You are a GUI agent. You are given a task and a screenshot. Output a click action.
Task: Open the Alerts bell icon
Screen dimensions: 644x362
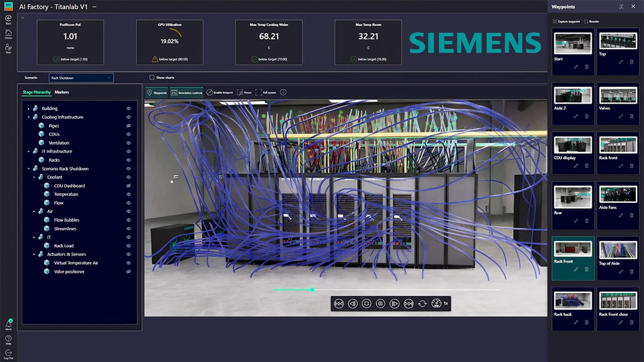(9, 324)
